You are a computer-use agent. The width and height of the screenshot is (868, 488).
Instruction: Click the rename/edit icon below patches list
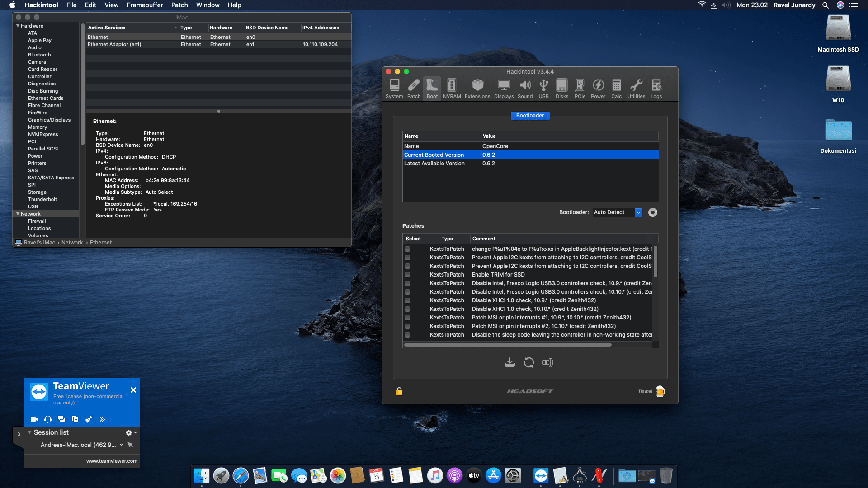pyautogui.click(x=548, y=362)
